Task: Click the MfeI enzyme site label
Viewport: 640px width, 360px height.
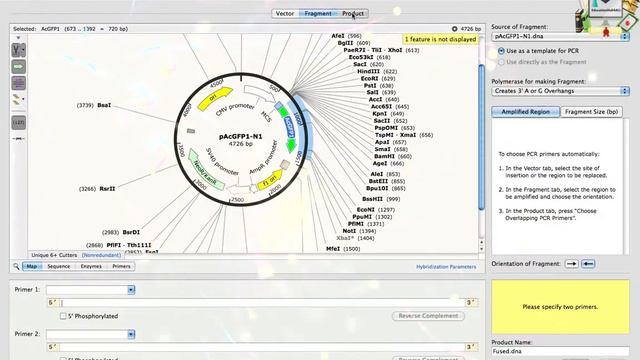Action: 333,249
